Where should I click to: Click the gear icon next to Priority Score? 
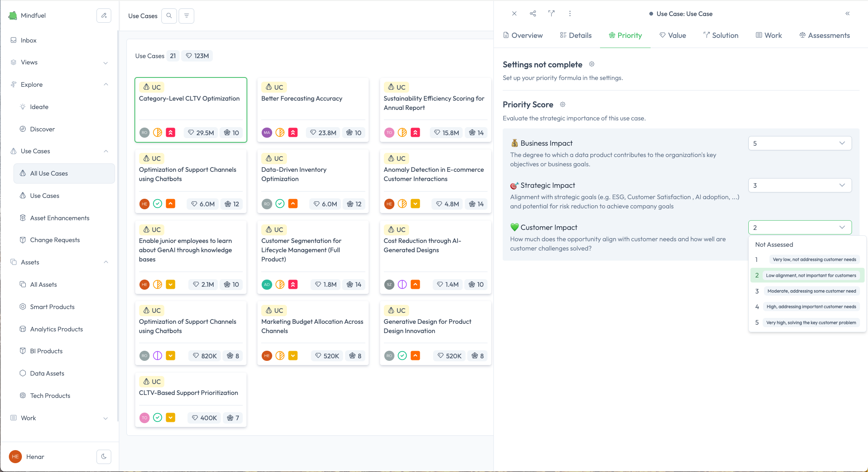(x=563, y=104)
